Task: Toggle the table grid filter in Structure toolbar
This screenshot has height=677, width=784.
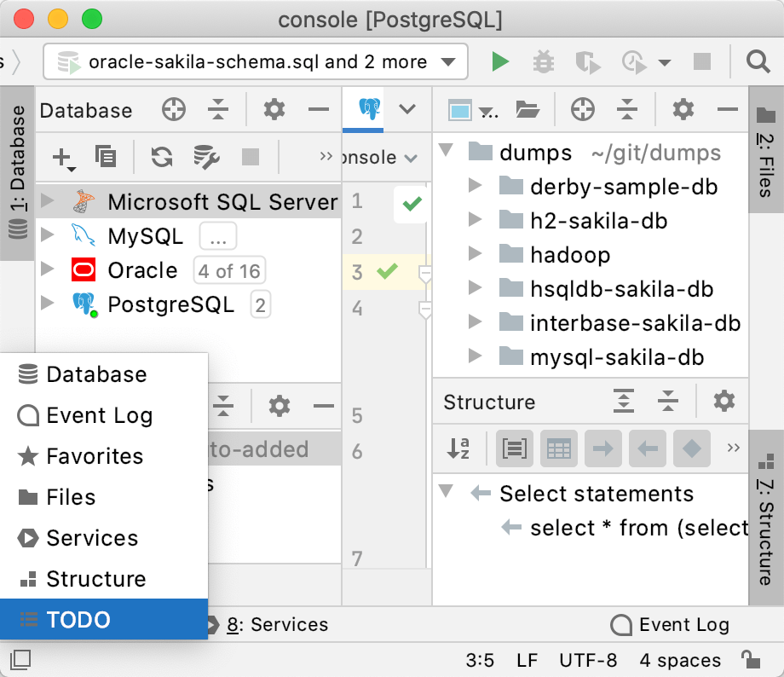Action: [x=559, y=448]
